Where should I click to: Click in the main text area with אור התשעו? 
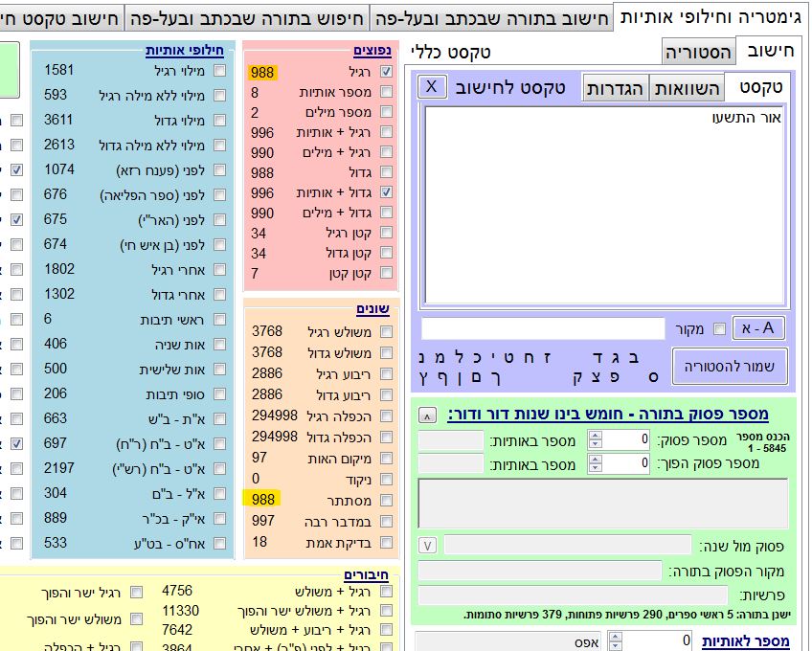pos(603,201)
